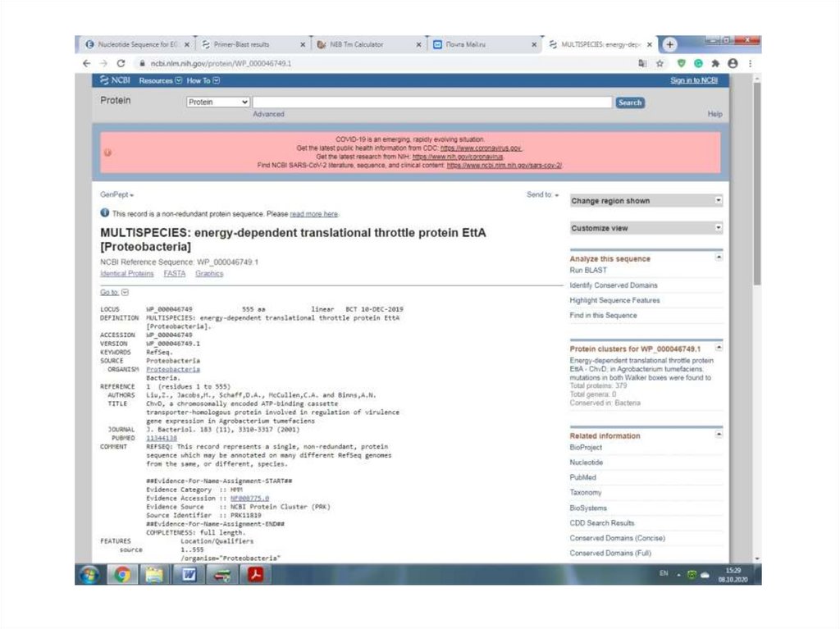The image size is (840, 629).
Task: Collapse Related information section
Action: pos(719,434)
